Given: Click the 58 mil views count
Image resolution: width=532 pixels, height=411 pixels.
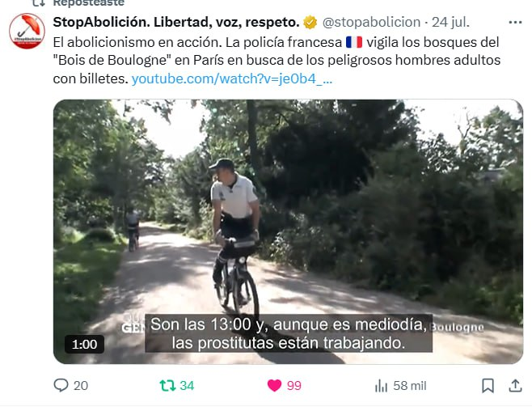Looking at the screenshot, I should coord(410,386).
